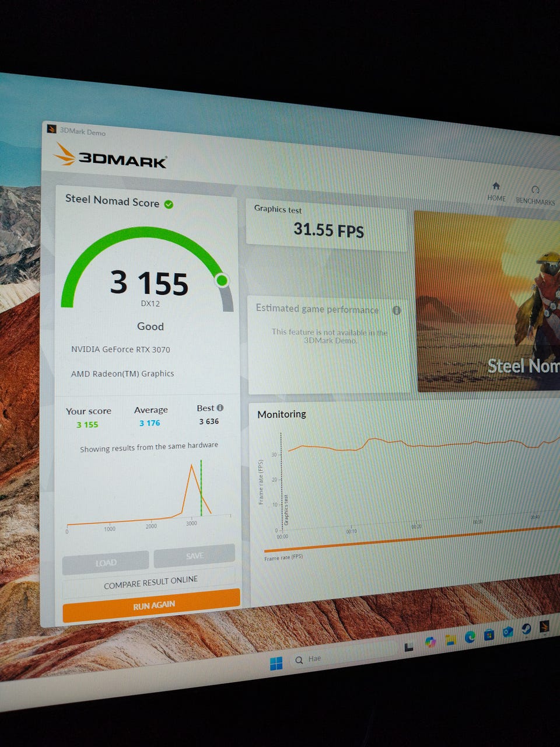
Task: Click Your score value 3 155
Action: 87,425
